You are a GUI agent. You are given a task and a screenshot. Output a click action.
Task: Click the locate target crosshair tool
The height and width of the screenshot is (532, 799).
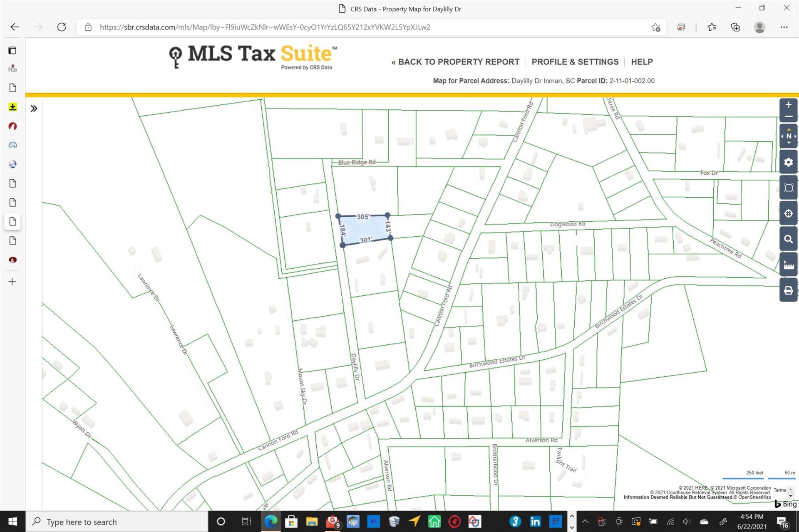pos(788,213)
